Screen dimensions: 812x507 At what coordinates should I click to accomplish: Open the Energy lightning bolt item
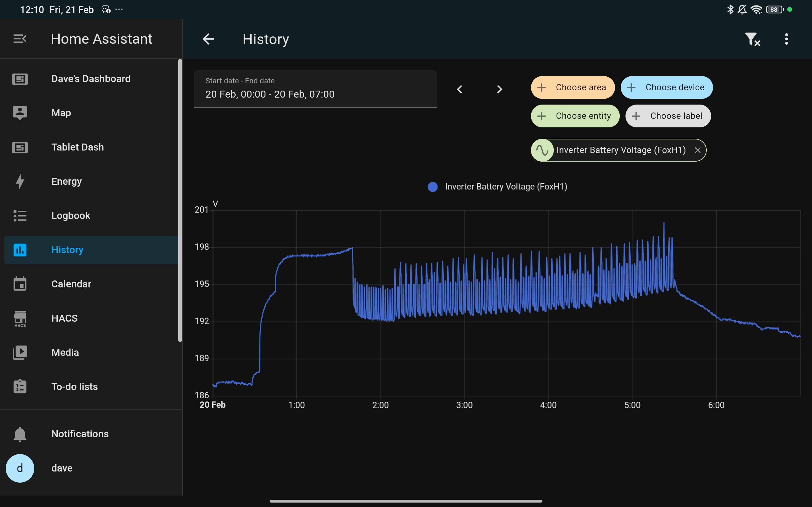(66, 181)
